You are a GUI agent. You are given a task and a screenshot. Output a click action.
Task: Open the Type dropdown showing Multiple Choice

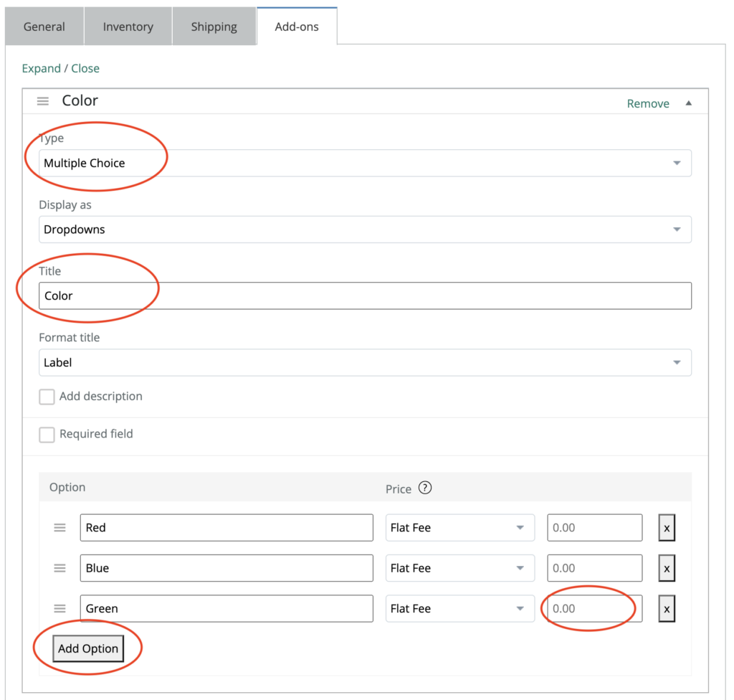(364, 163)
